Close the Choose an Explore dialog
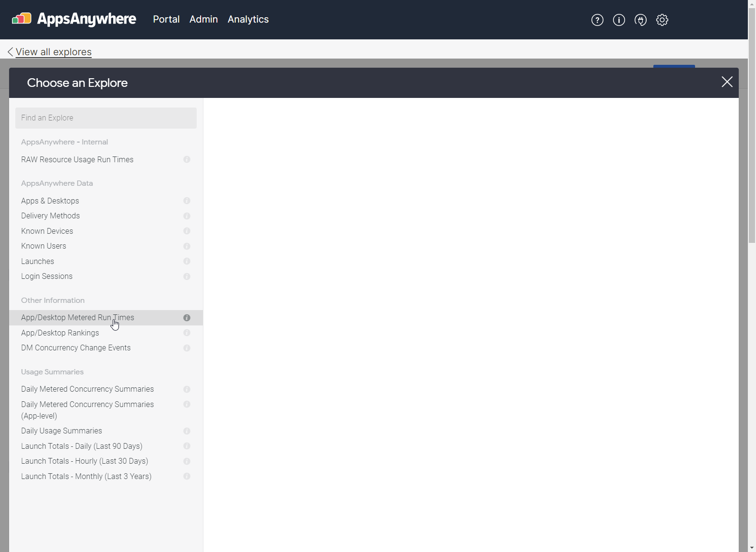 click(x=727, y=82)
